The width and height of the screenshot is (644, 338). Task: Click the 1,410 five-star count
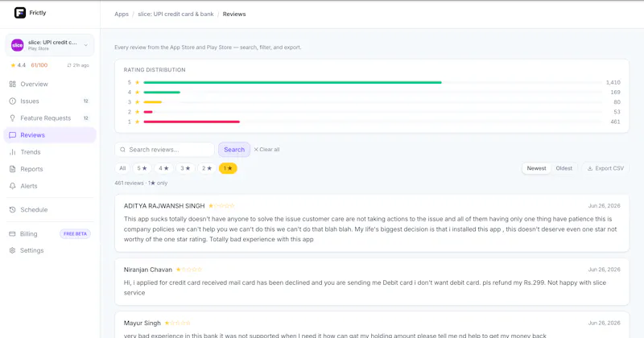pyautogui.click(x=613, y=83)
